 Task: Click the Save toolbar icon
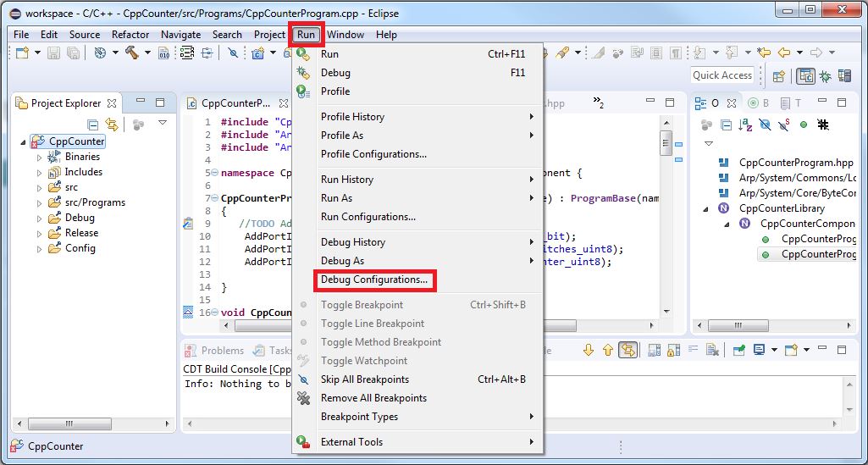click(x=53, y=53)
